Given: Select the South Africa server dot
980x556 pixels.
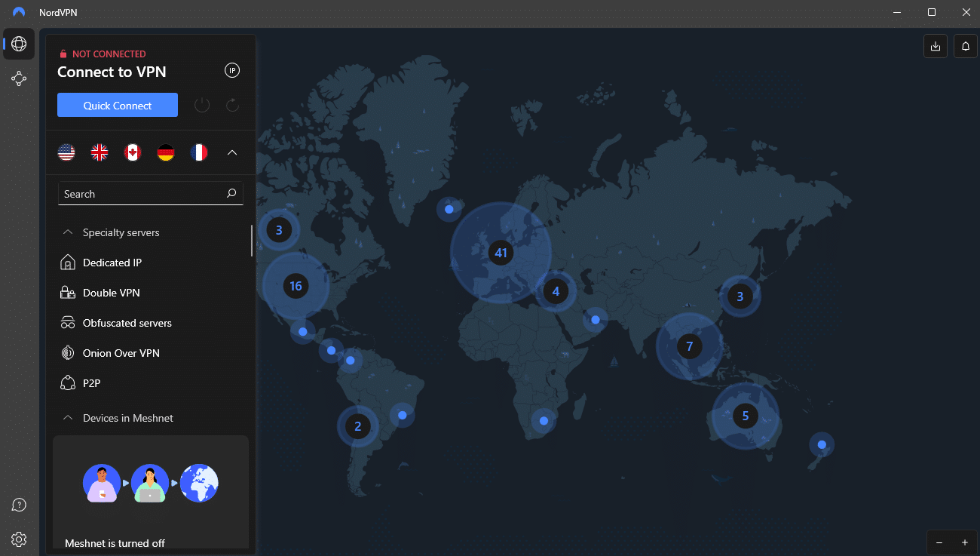Looking at the screenshot, I should [x=544, y=420].
